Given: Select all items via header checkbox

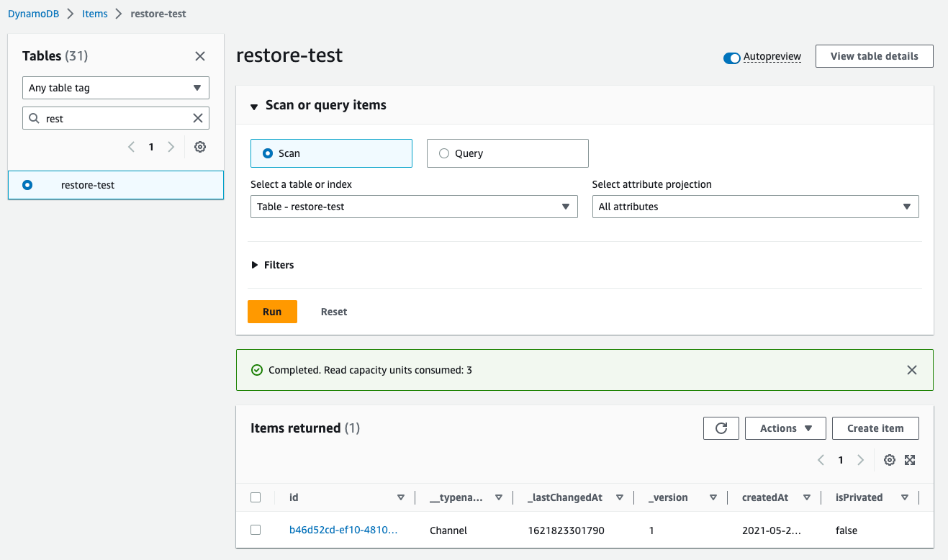Looking at the screenshot, I should click(x=256, y=497).
